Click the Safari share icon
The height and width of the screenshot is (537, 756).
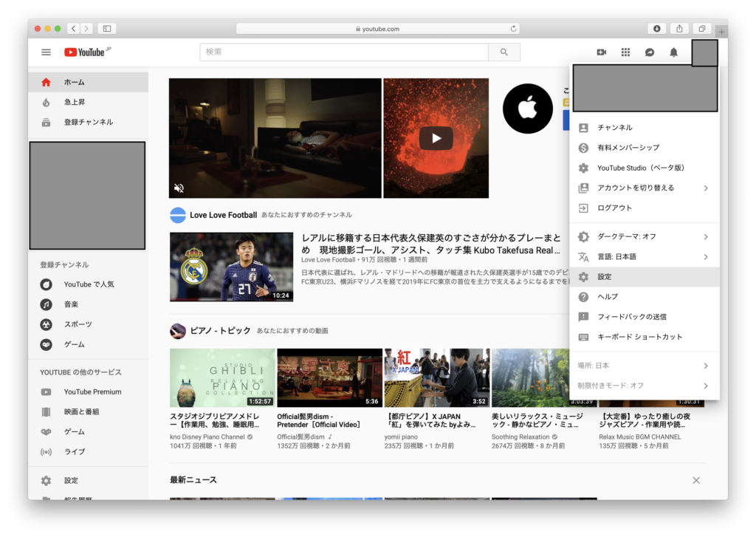[x=679, y=29]
